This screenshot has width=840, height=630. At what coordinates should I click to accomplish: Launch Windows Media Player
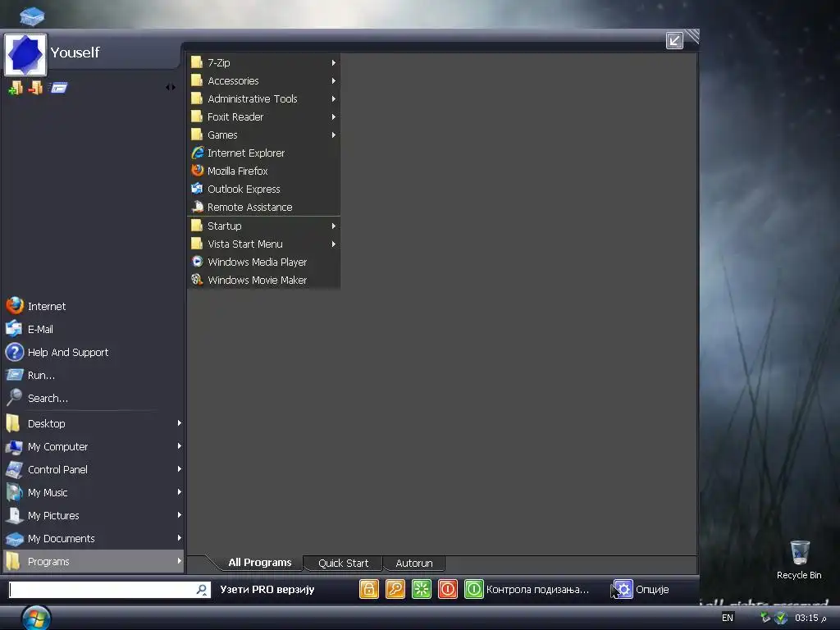263,262
